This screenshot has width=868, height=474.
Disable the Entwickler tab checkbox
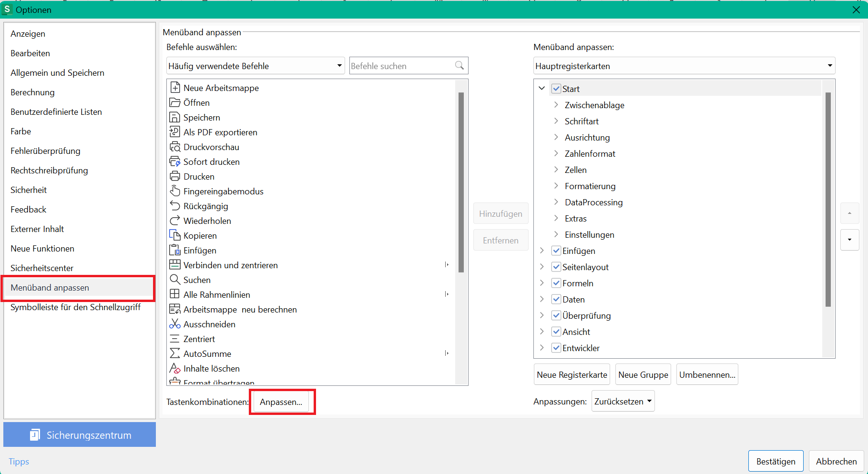556,348
